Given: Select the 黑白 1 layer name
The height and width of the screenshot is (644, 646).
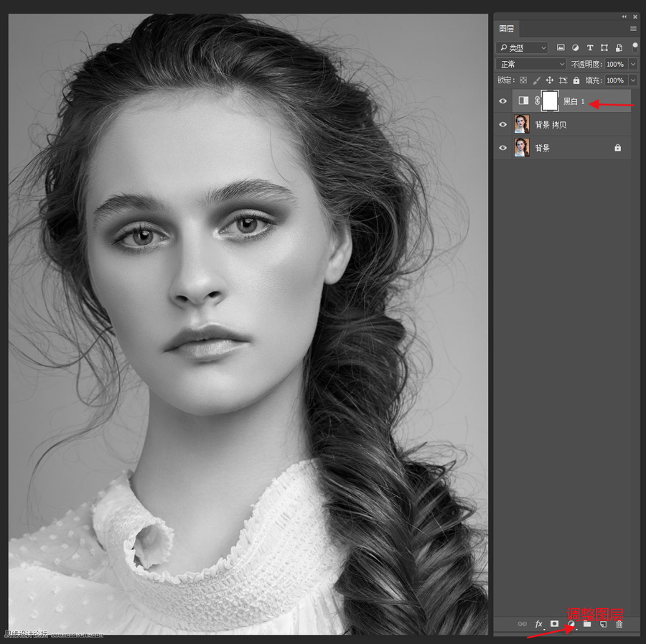Looking at the screenshot, I should [574, 101].
